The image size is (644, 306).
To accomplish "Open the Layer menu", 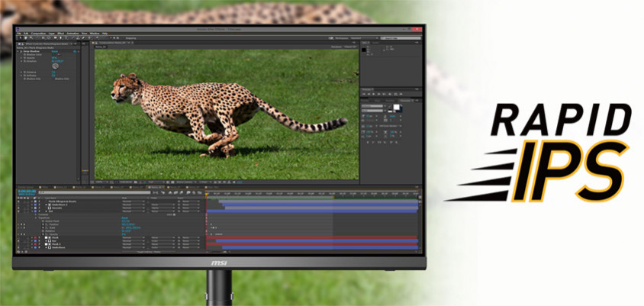I will coord(52,34).
